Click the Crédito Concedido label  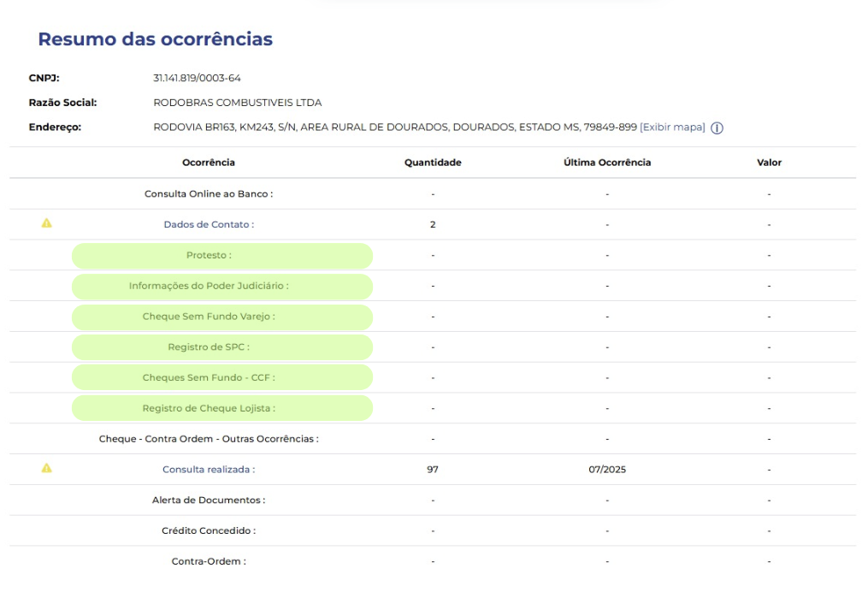(209, 530)
